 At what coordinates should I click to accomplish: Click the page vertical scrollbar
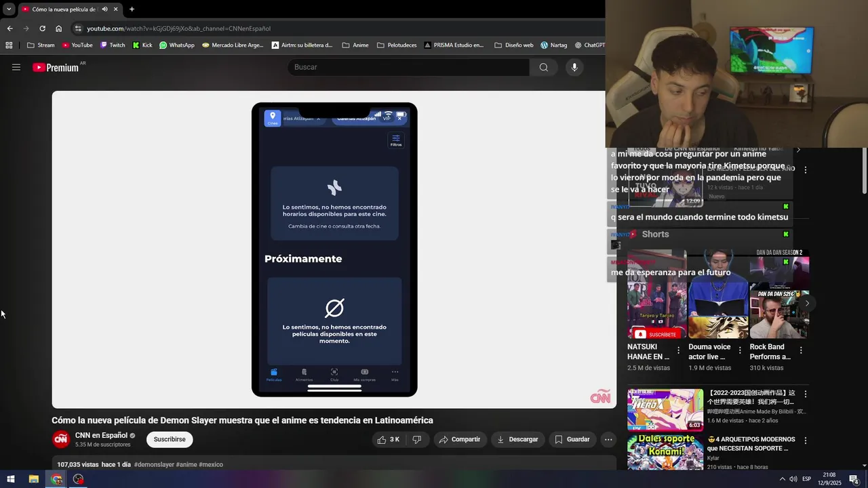click(x=864, y=170)
